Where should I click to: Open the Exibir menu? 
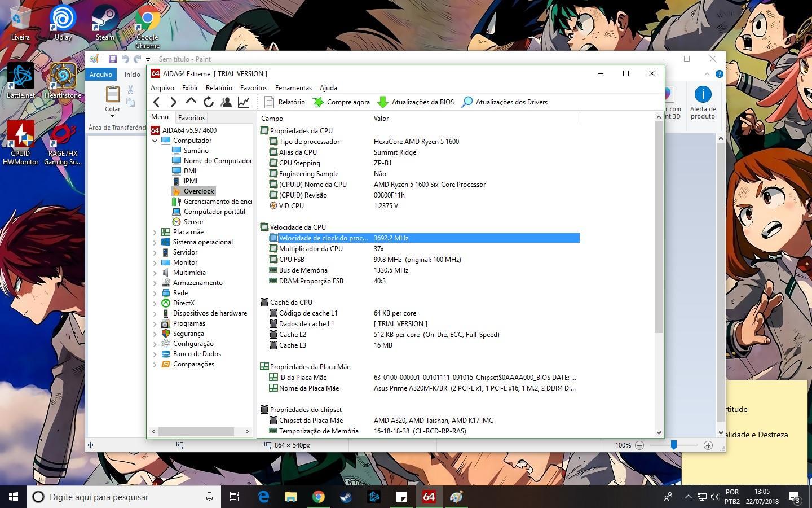pos(190,88)
